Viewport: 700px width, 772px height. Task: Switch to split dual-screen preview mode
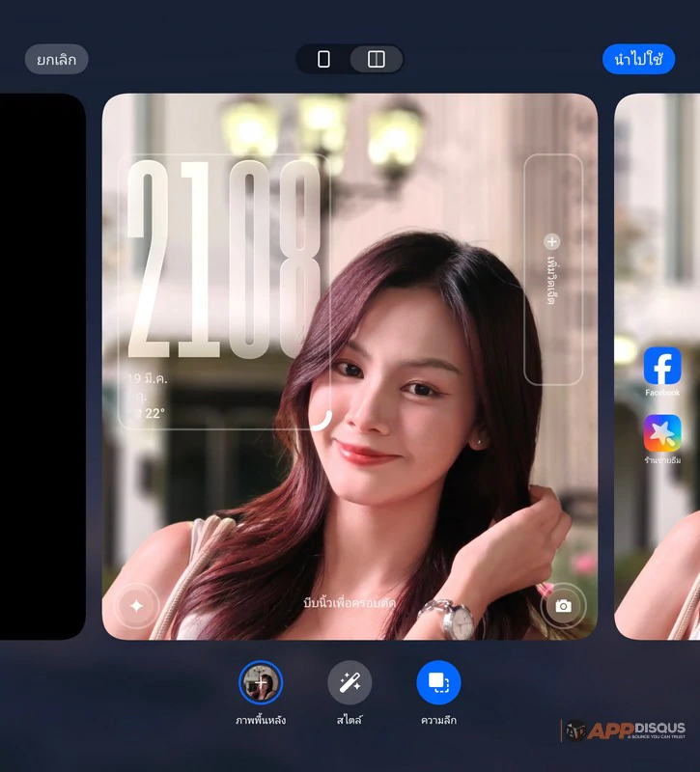[377, 60]
